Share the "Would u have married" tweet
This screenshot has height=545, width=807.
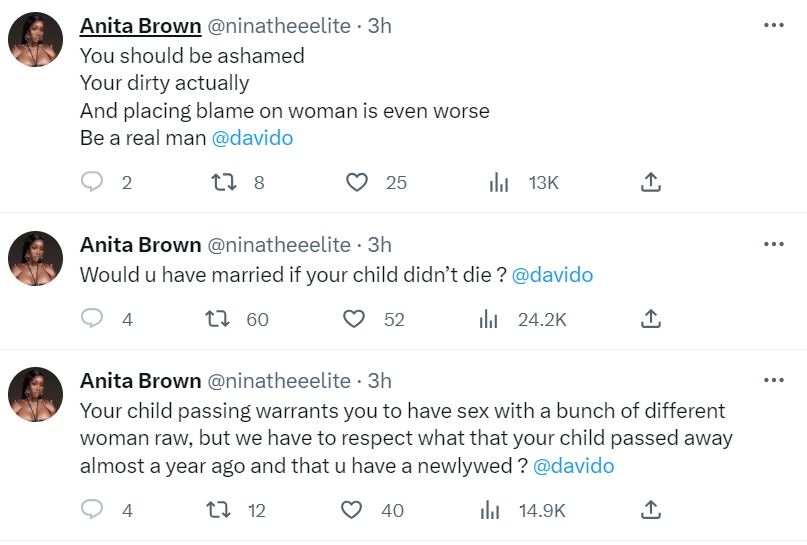click(x=650, y=319)
